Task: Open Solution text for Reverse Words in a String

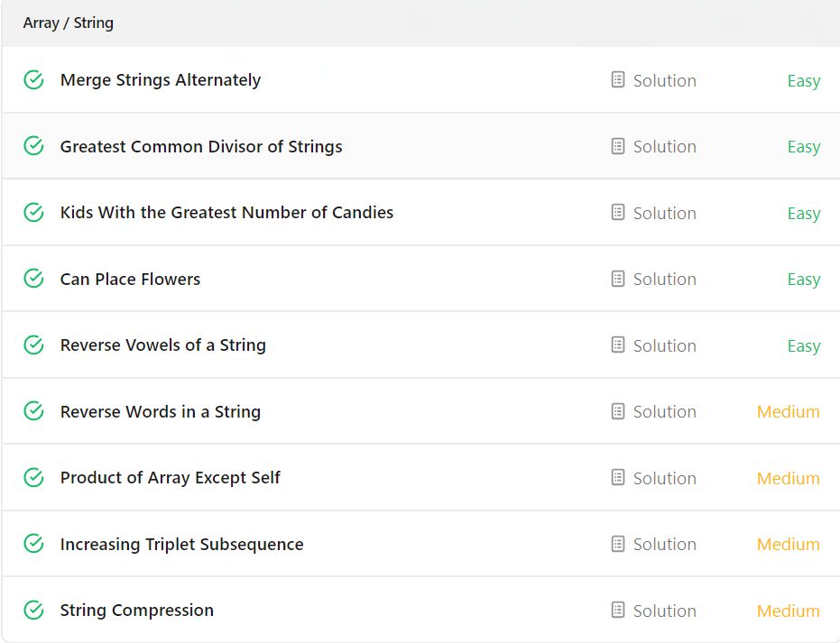Action: (664, 412)
